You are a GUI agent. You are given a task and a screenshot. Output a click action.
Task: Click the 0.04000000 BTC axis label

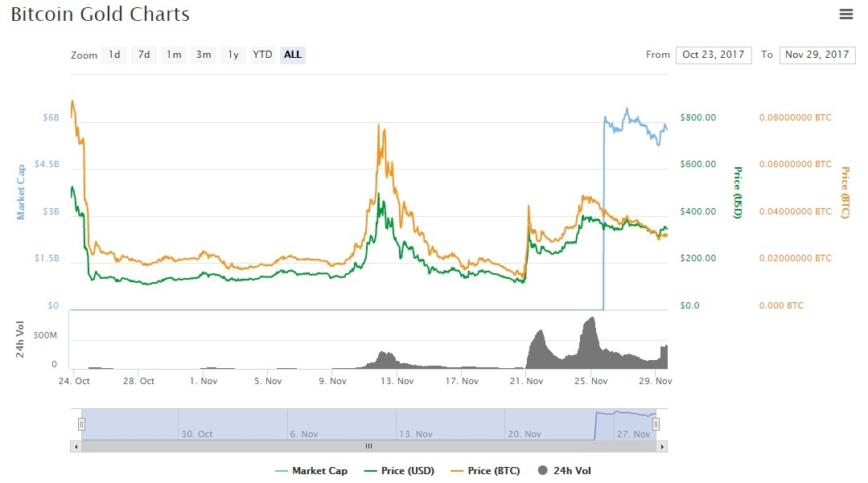tap(796, 211)
